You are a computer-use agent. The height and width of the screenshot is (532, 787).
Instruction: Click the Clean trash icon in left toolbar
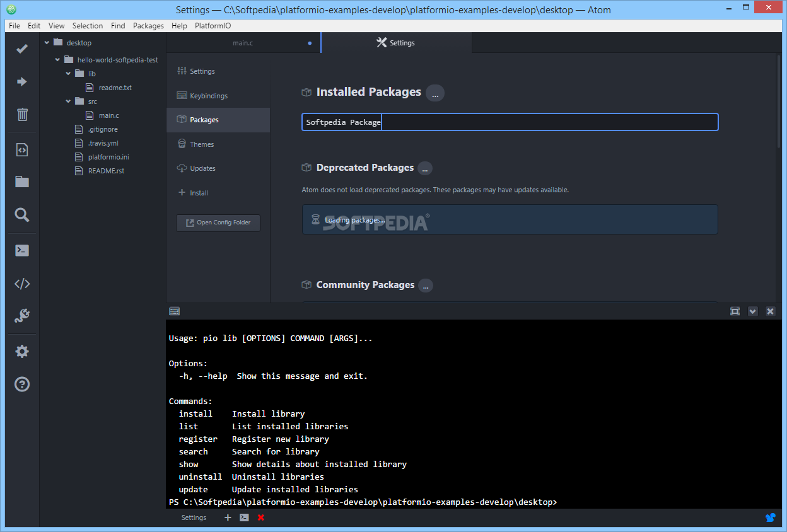point(22,114)
